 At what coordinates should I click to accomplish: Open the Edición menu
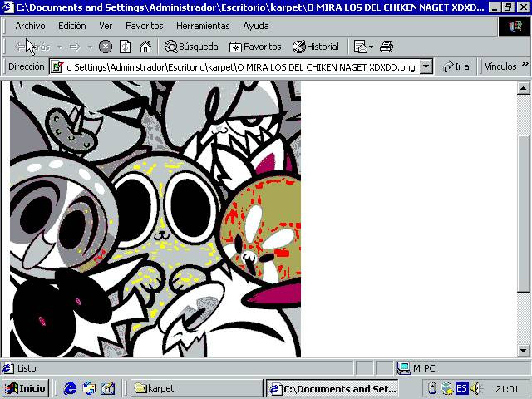(x=72, y=26)
